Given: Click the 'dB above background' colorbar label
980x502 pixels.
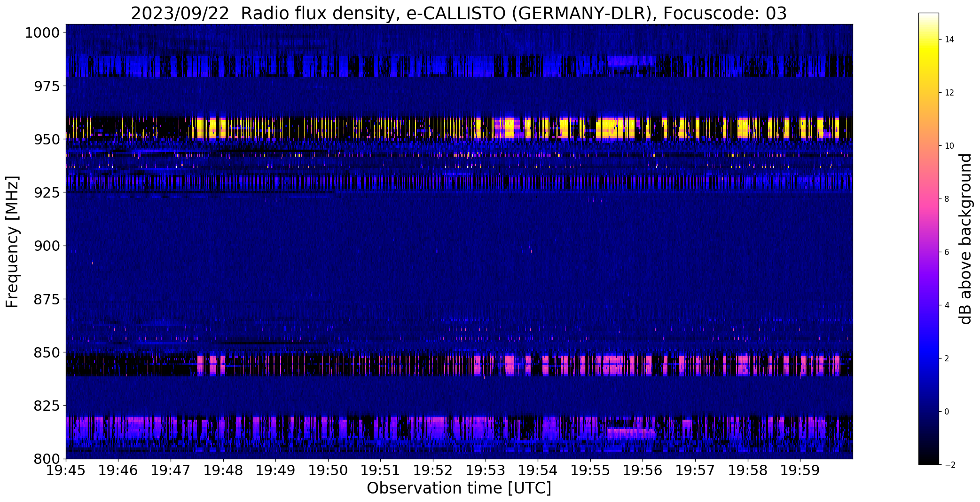Looking at the screenshot, I should coord(965,239).
